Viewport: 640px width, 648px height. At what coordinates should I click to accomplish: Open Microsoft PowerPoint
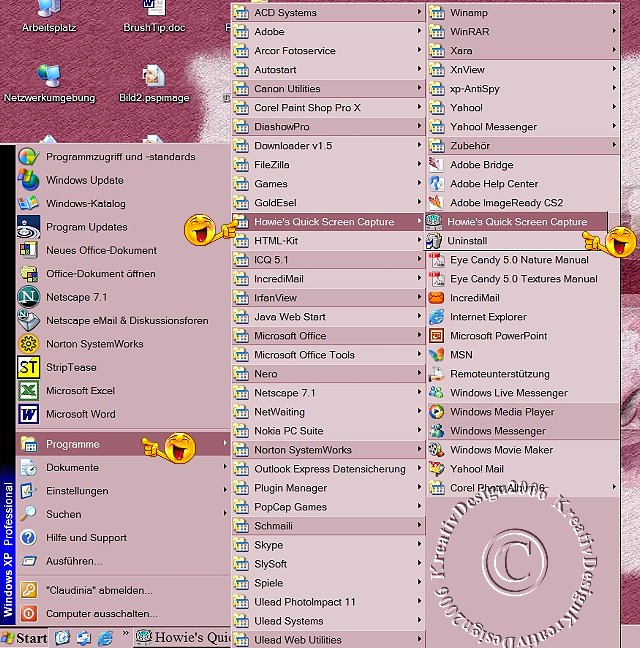tap(523, 336)
